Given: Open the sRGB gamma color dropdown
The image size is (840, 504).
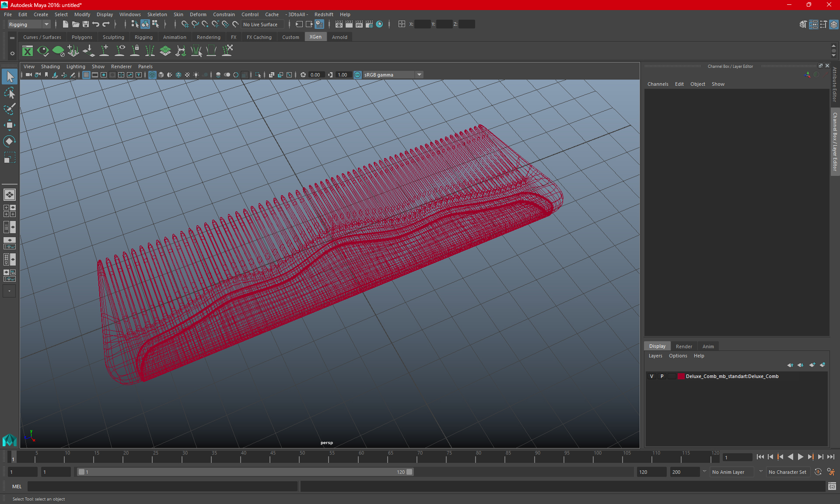Looking at the screenshot, I should [420, 74].
